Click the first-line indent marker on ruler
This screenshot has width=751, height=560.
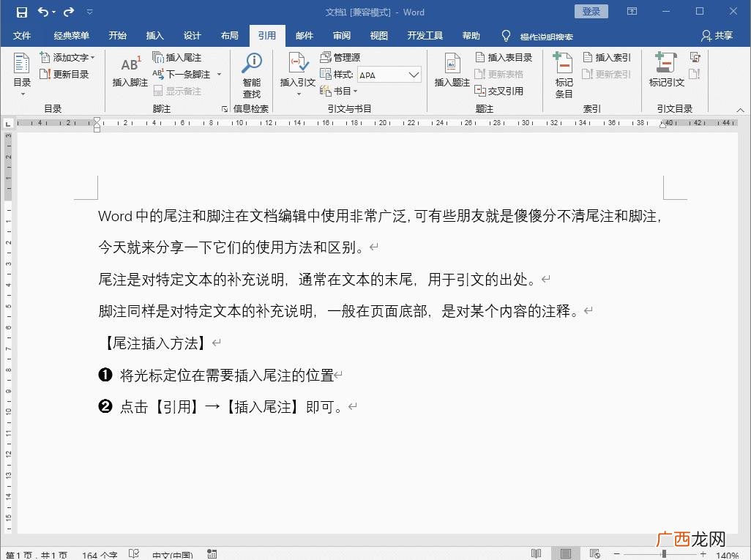(x=97, y=120)
